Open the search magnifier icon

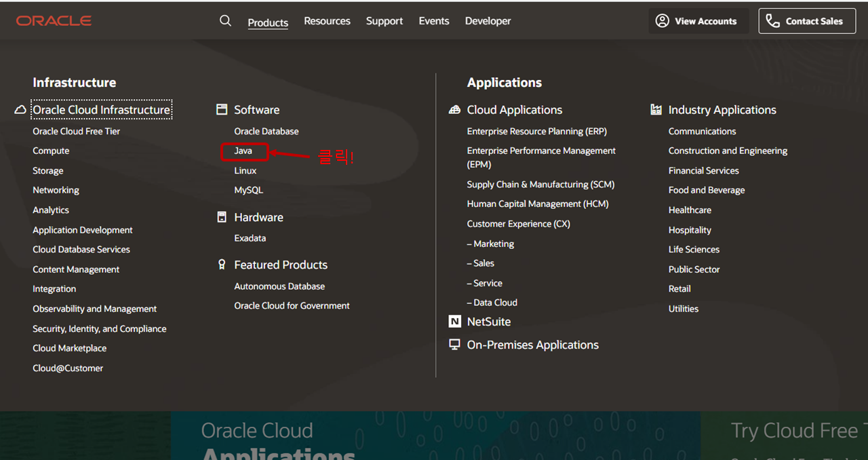[x=226, y=21]
